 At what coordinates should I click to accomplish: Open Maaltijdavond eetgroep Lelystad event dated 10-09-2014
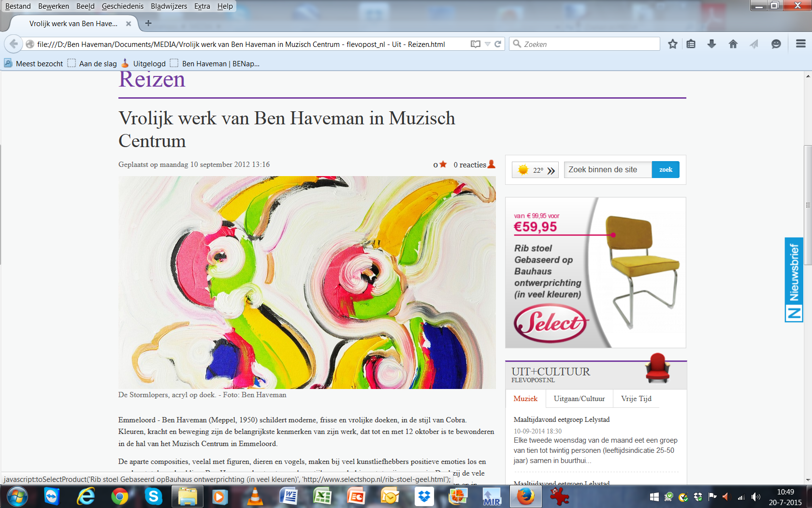(562, 419)
